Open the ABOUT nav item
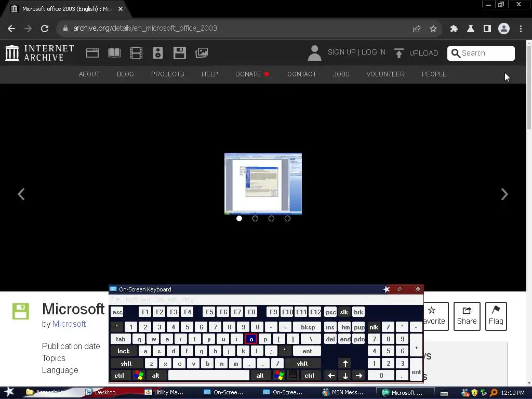 coord(89,74)
